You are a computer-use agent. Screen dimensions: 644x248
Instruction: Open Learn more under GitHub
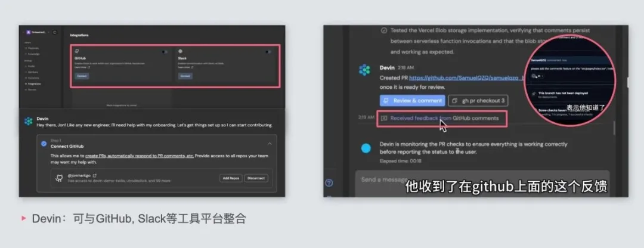coord(82,67)
